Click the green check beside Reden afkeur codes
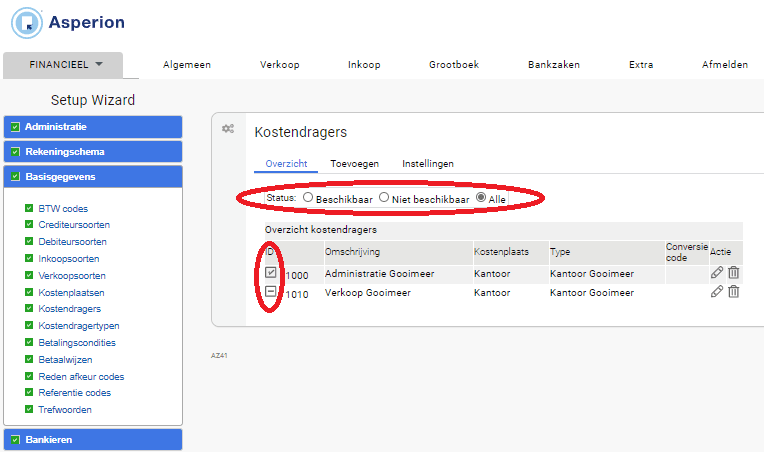 point(29,376)
